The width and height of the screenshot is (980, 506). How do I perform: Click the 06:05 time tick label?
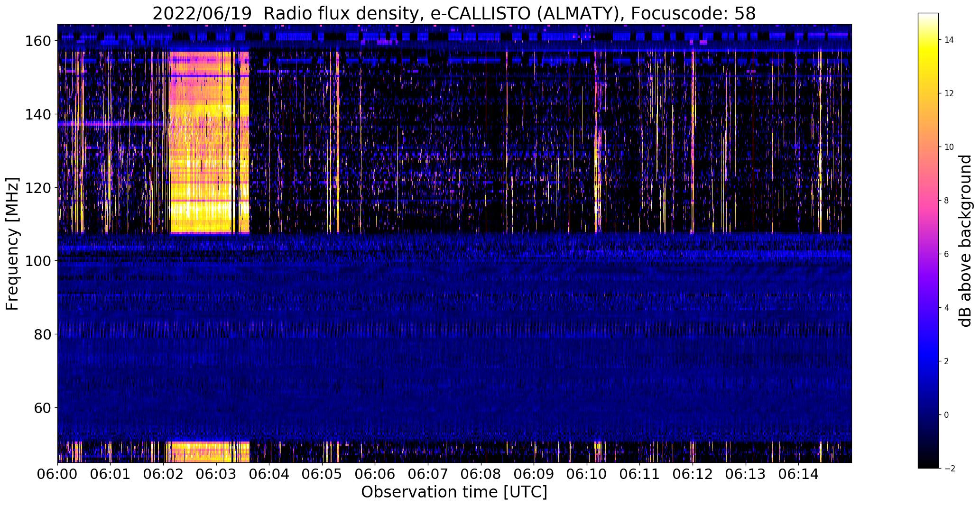(323, 474)
